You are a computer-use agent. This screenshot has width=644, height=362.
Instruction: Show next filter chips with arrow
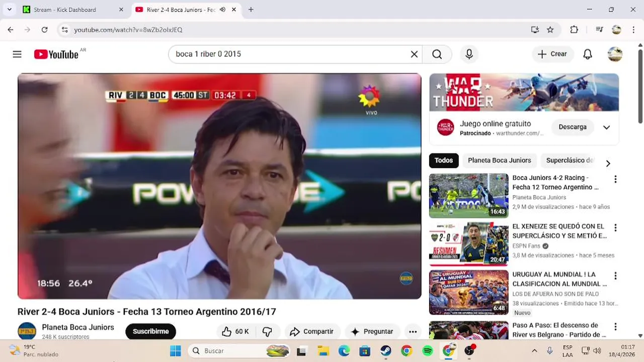click(608, 163)
